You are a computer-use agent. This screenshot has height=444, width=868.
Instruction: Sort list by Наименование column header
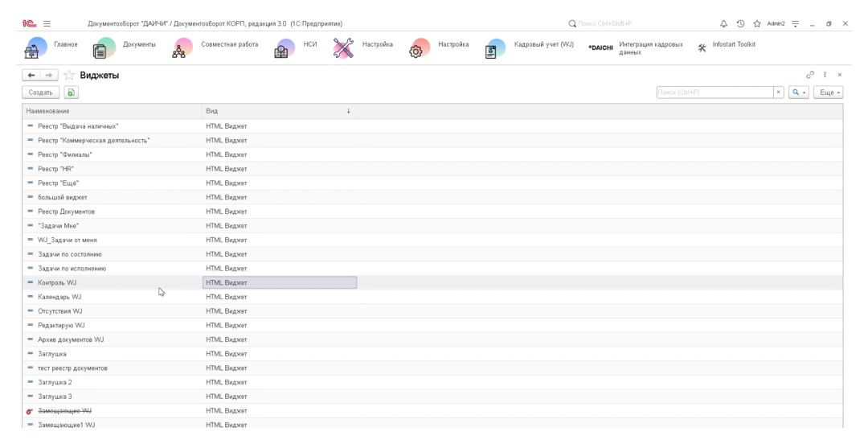[x=113, y=111]
